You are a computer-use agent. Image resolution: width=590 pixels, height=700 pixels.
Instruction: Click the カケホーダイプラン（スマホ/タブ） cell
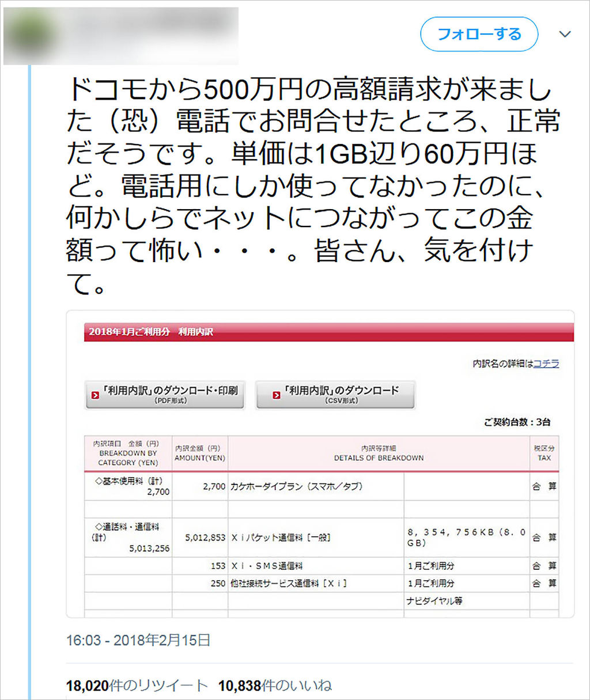coord(316,486)
